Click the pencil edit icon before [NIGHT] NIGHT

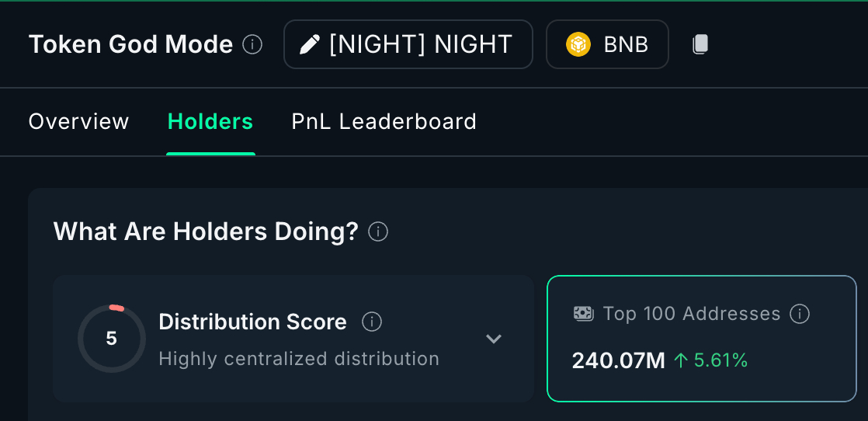pos(309,44)
